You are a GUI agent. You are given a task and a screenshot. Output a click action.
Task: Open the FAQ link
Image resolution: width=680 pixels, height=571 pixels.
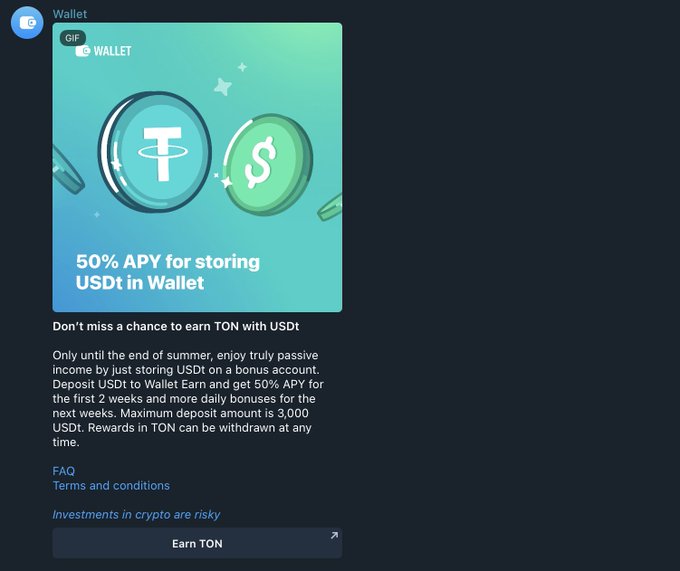(x=64, y=471)
